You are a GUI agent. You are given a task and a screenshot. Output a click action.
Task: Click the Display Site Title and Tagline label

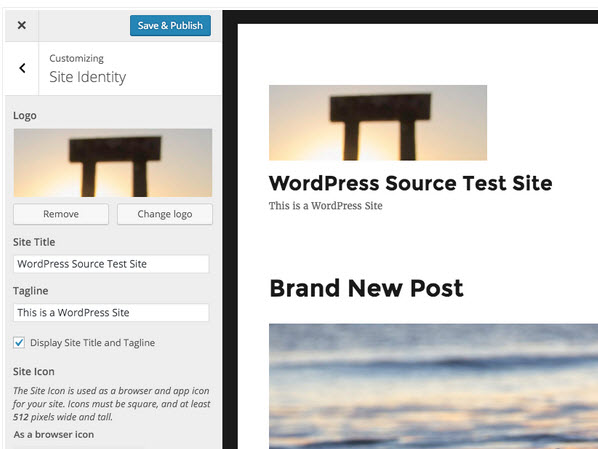coord(92,343)
